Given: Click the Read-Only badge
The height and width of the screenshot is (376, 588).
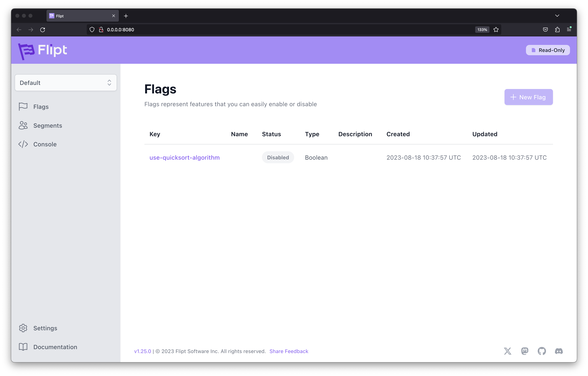Looking at the screenshot, I should click(x=548, y=50).
